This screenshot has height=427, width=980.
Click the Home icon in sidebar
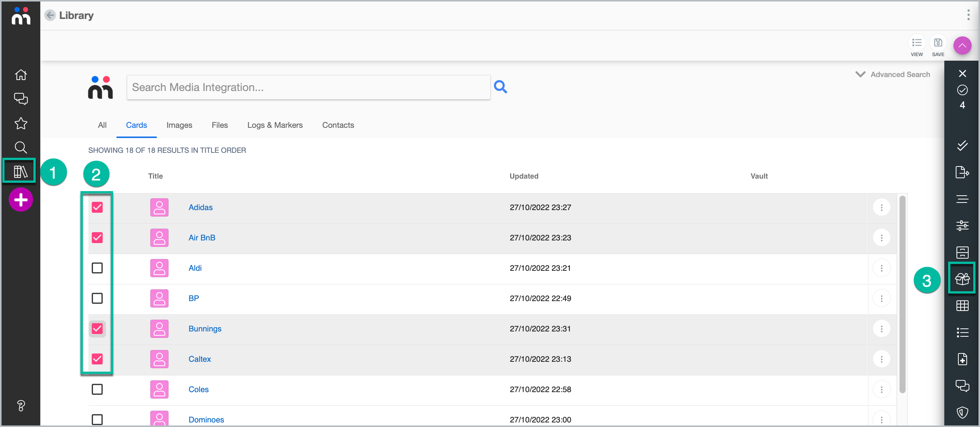(x=20, y=75)
